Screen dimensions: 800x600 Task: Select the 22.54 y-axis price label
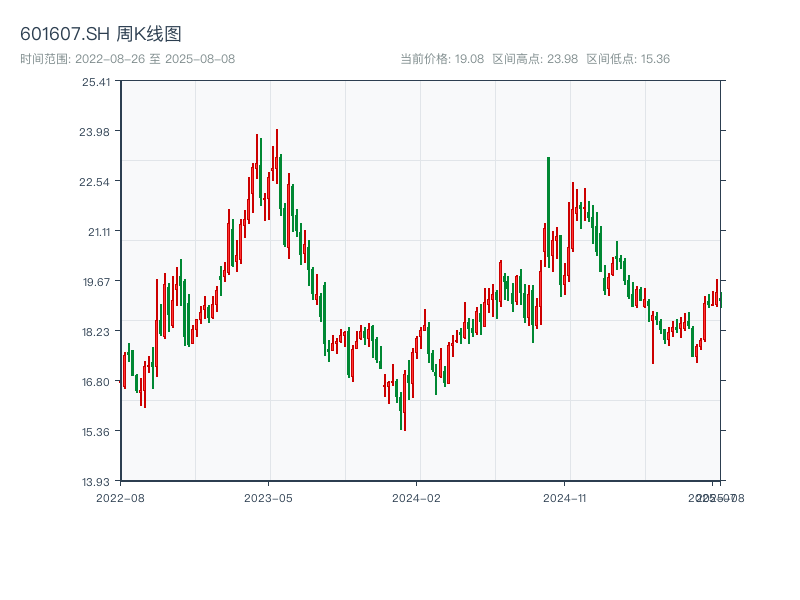point(96,182)
